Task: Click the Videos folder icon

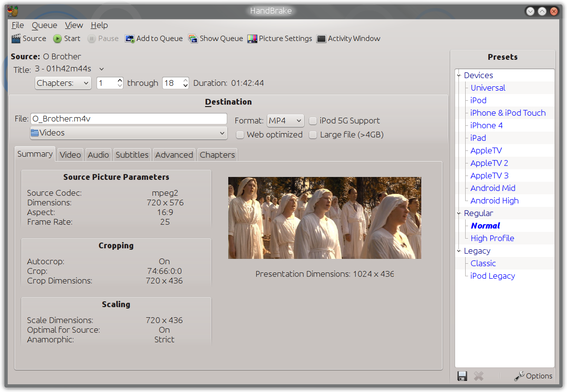Action: [x=35, y=133]
